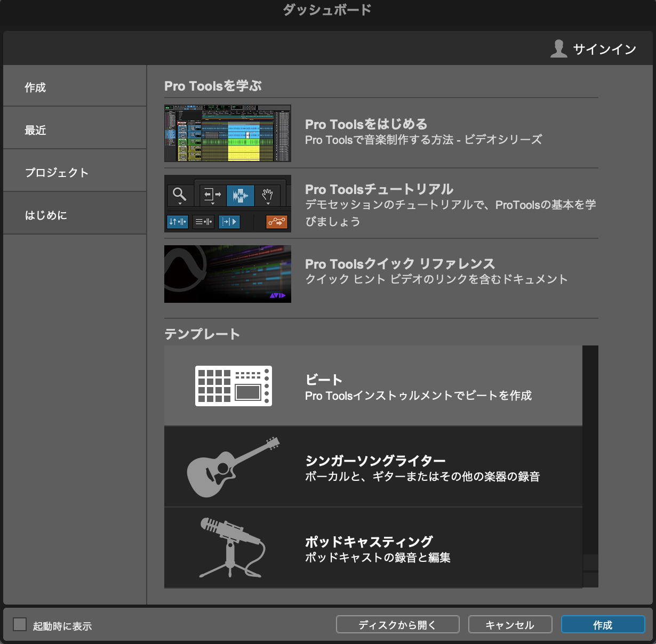This screenshot has height=644, width=656.
Task: Click the Pro Toolsクイック リファレンス title
Action: click(400, 264)
